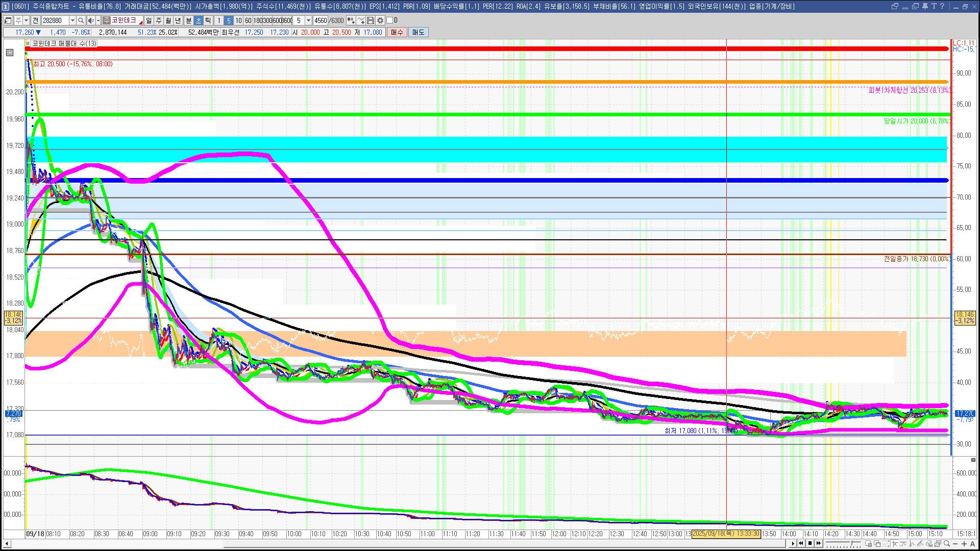Image resolution: width=980 pixels, height=551 pixels.
Task: Click the stock search magnifier icon
Action: [x=81, y=20]
